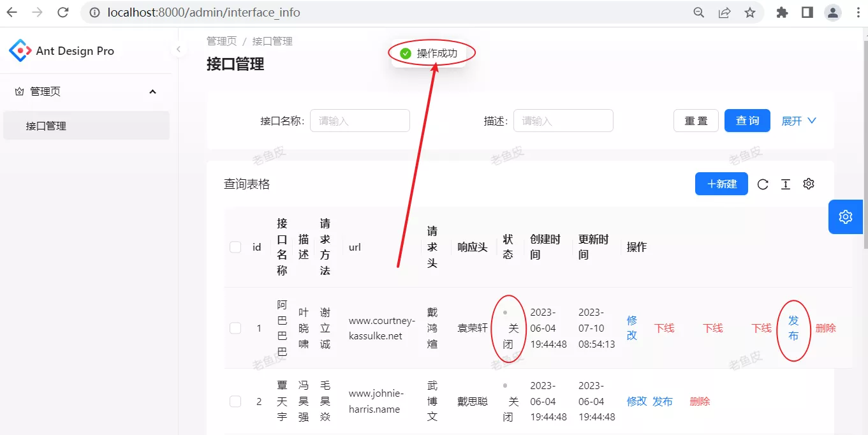The image size is (868, 435).
Task: Click the 查询 search button
Action: (747, 121)
